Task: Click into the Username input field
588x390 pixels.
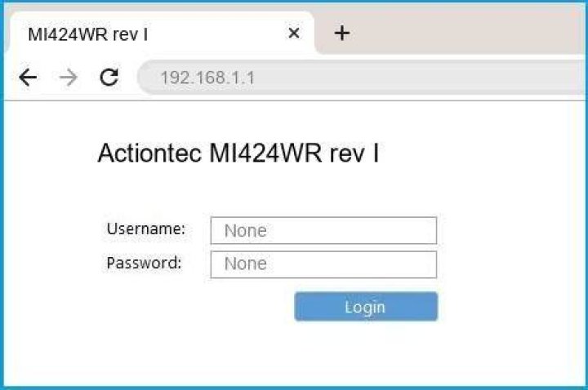Action: 323,230
